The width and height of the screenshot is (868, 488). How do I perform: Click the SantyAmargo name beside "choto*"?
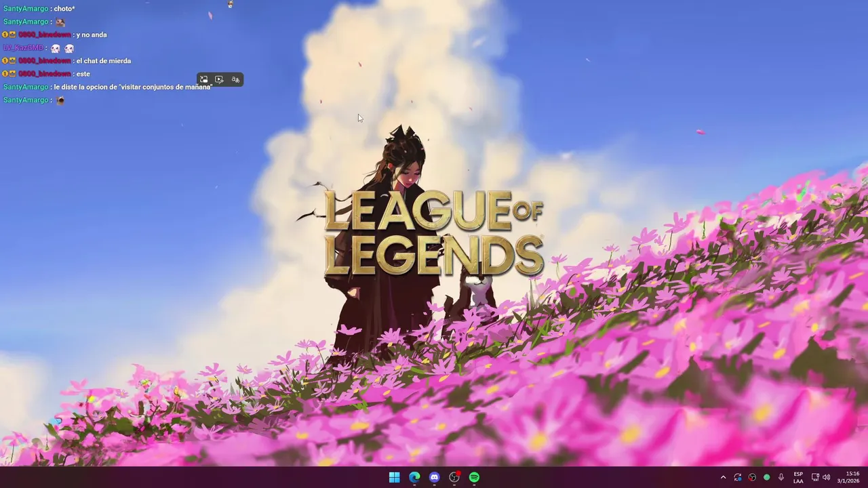(x=26, y=9)
